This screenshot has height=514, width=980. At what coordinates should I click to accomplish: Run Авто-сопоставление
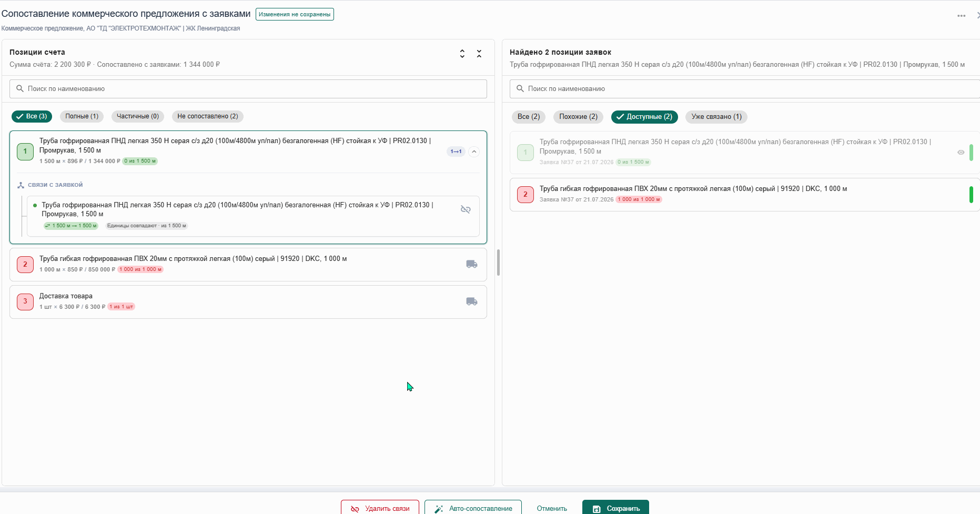tap(473, 508)
